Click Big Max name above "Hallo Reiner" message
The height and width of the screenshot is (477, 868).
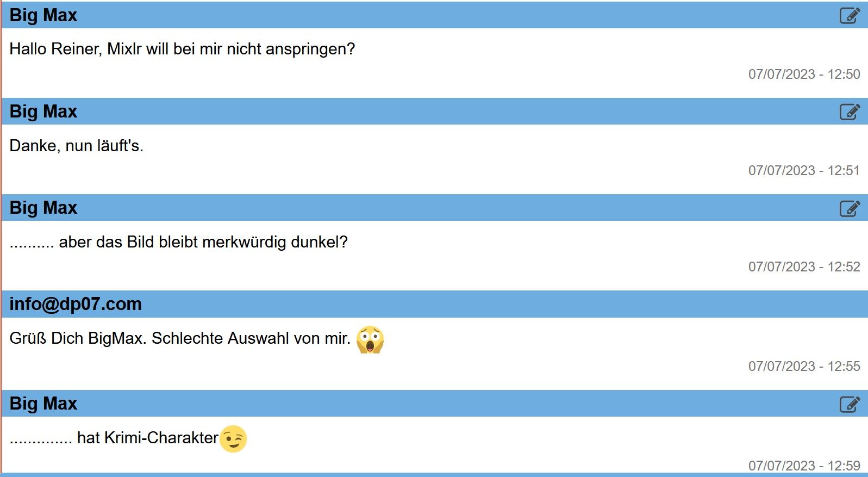click(43, 15)
